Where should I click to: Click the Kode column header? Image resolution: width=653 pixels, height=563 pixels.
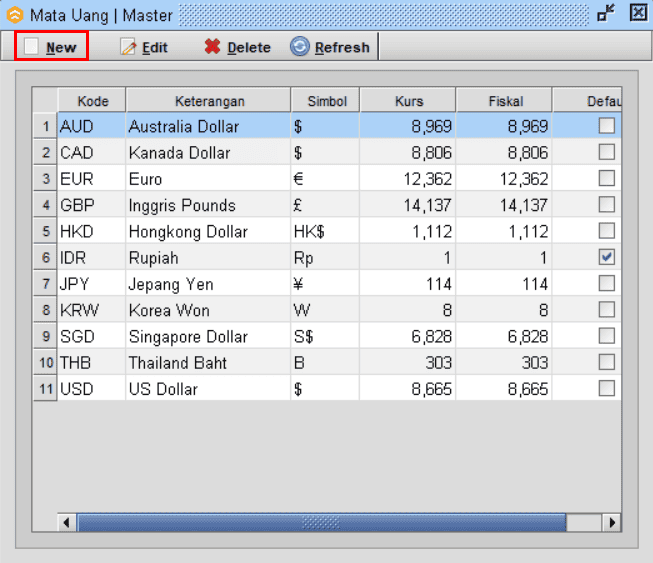coord(92,100)
